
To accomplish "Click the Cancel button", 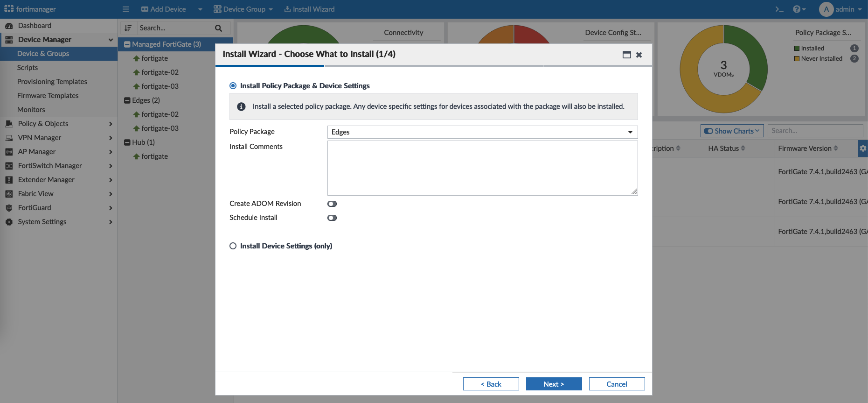I will [617, 384].
